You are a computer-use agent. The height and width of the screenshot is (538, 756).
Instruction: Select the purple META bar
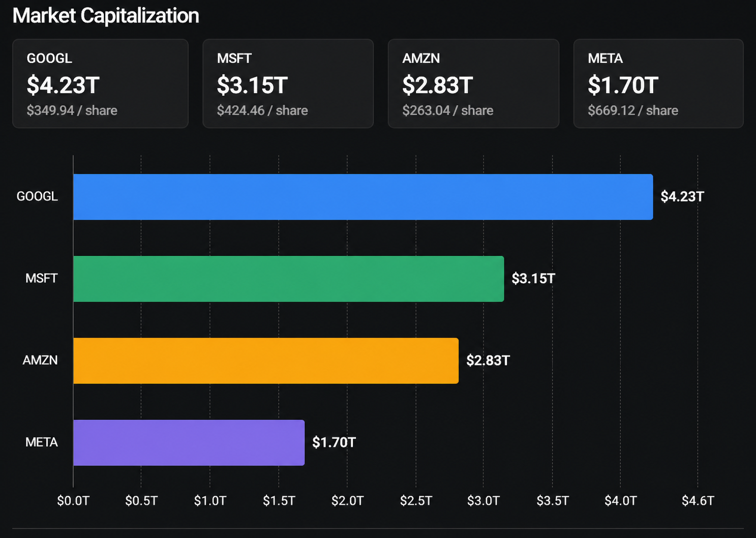coord(189,442)
